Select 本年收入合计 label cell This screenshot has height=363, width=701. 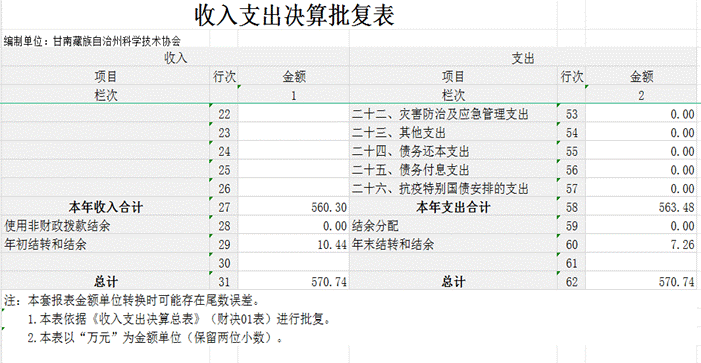(x=105, y=207)
